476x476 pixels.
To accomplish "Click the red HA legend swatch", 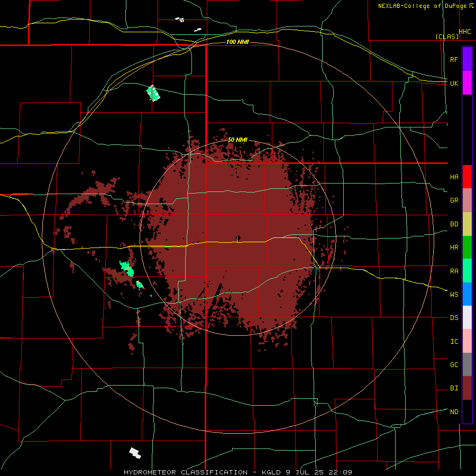I will (x=467, y=177).
